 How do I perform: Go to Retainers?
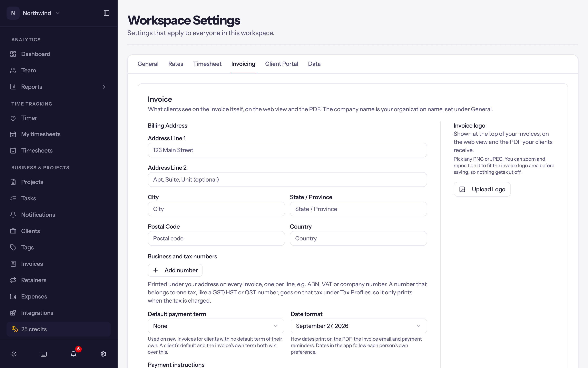pyautogui.click(x=59, y=280)
